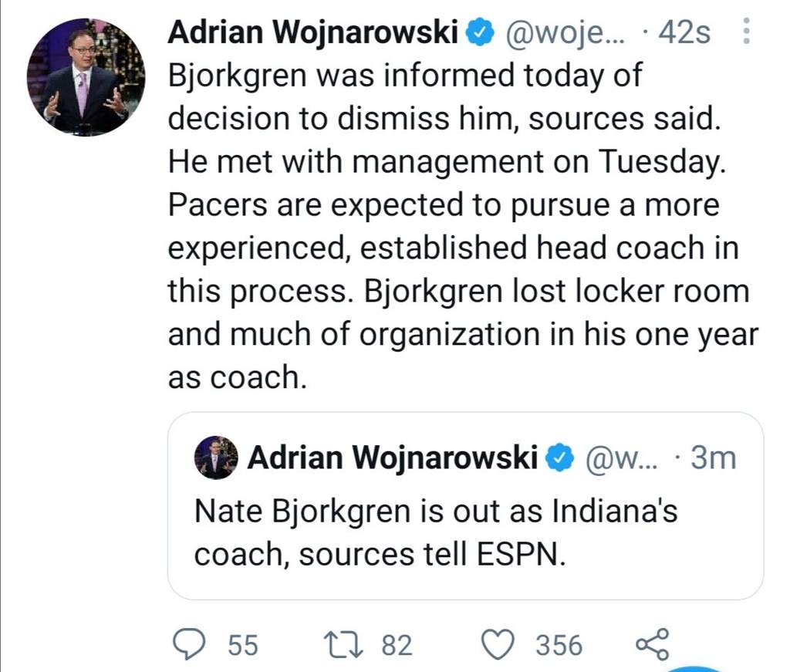
Task: Open main tweet text about Bjorkgren dismissal
Action: point(463,226)
